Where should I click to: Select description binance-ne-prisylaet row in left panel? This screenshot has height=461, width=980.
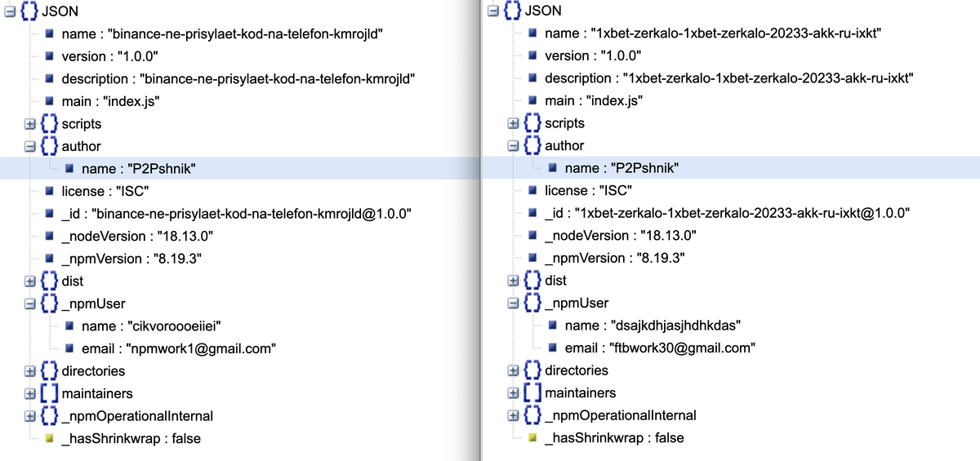[240, 79]
